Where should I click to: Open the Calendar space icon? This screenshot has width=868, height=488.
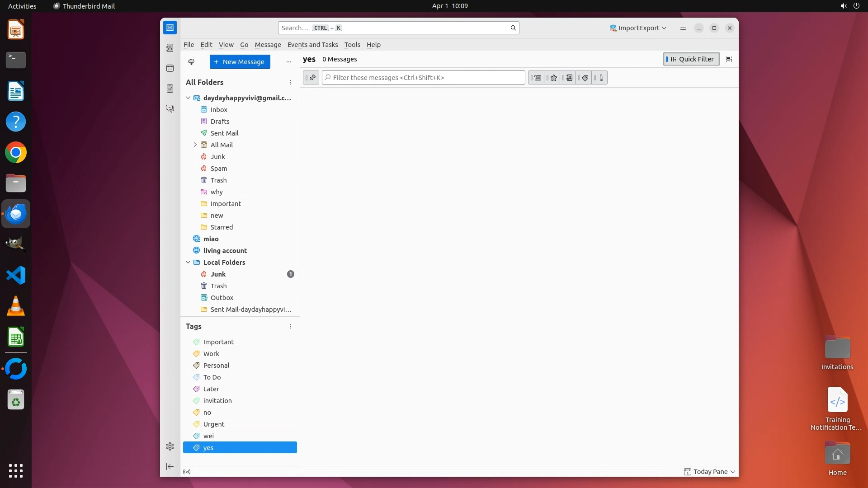click(170, 68)
